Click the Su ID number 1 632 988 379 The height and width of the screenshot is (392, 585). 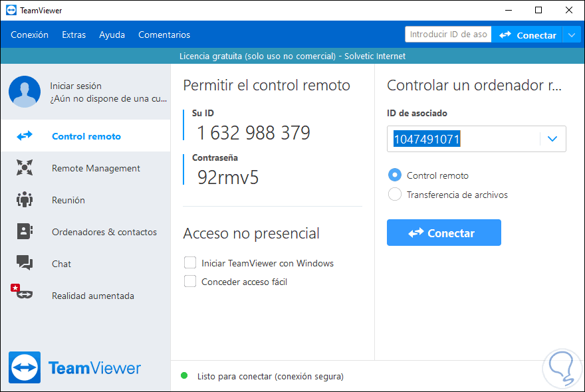(254, 133)
